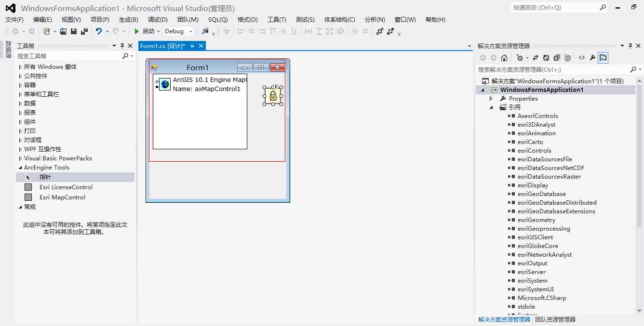Click the green Start debugging arrow
Image resolution: width=644 pixels, height=326 pixels.
pyautogui.click(x=137, y=31)
